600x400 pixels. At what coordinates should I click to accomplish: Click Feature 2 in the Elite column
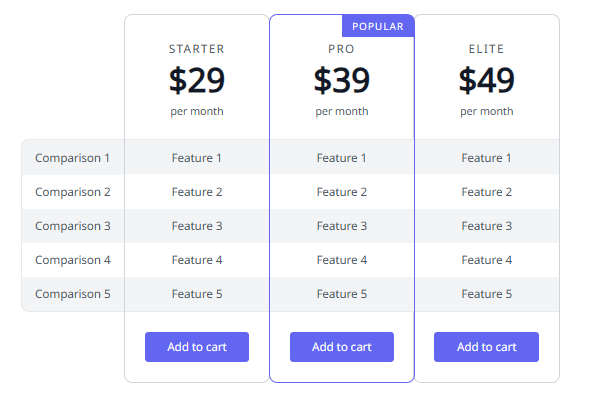point(487,192)
